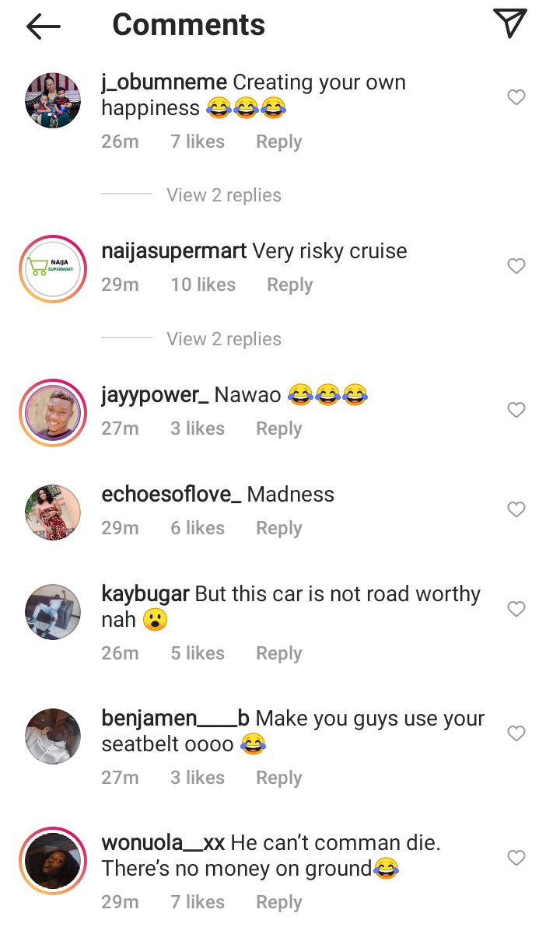Show who liked naijasupermart's comment, '10 likes'
560x927 pixels.
pos(203,285)
